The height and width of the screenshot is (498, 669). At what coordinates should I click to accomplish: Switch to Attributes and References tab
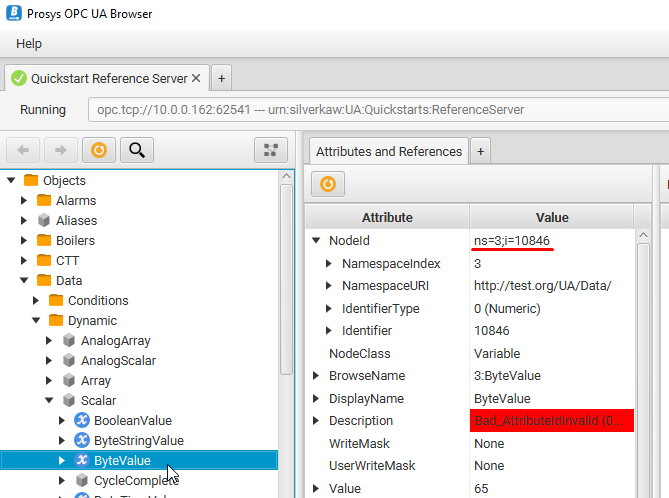point(388,151)
